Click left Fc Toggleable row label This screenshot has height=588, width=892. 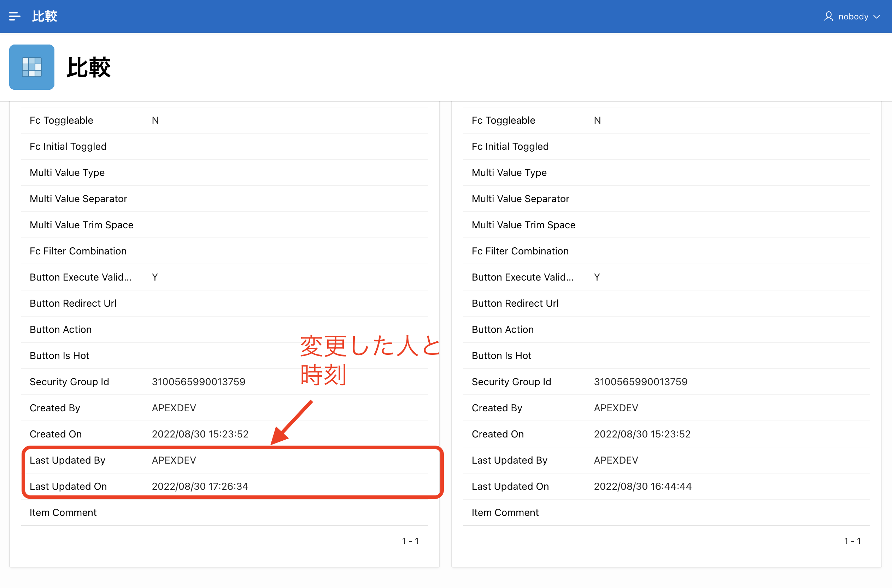coord(61,120)
